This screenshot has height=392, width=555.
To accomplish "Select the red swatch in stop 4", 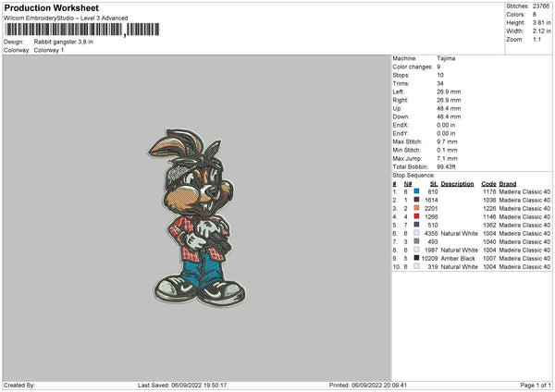I will tap(416, 216).
